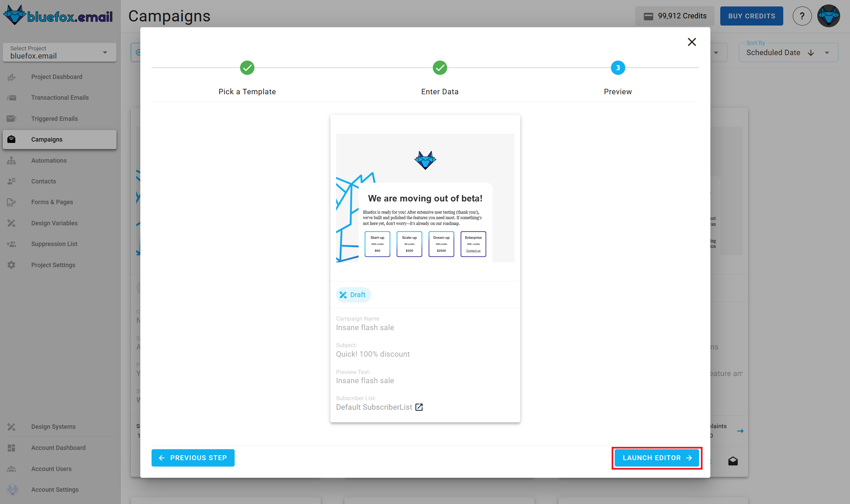Click the Account Dashboard grid icon
Viewport: 850px width, 504px height.
click(12, 448)
